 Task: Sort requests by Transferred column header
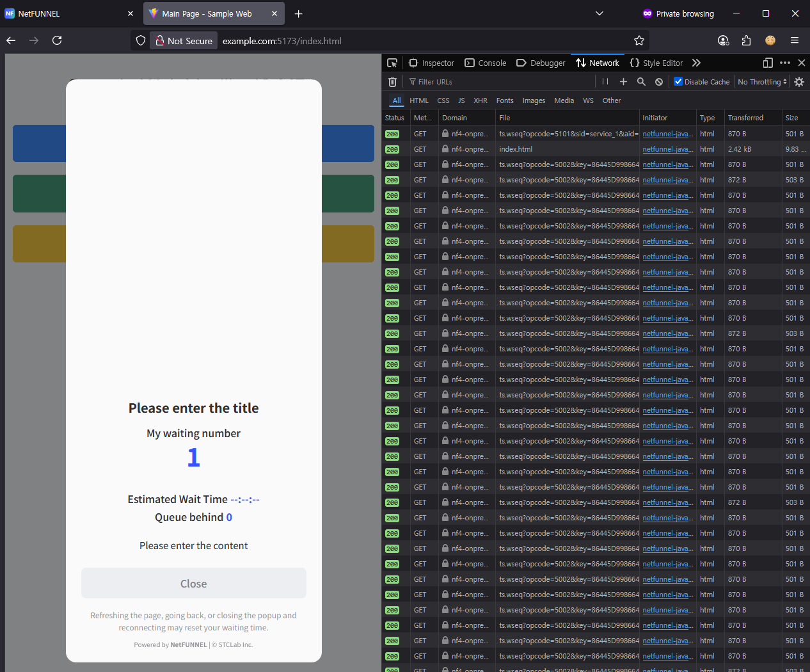(x=745, y=118)
